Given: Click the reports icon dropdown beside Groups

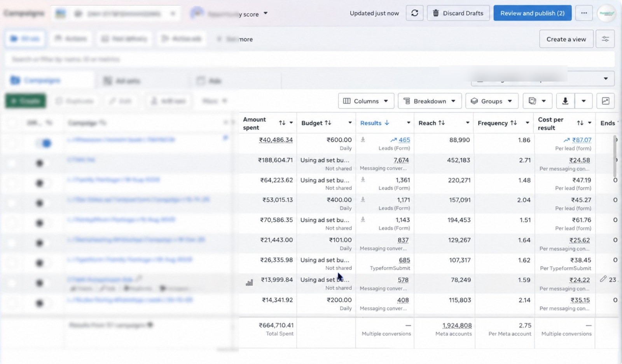Looking at the screenshot, I should (x=537, y=101).
